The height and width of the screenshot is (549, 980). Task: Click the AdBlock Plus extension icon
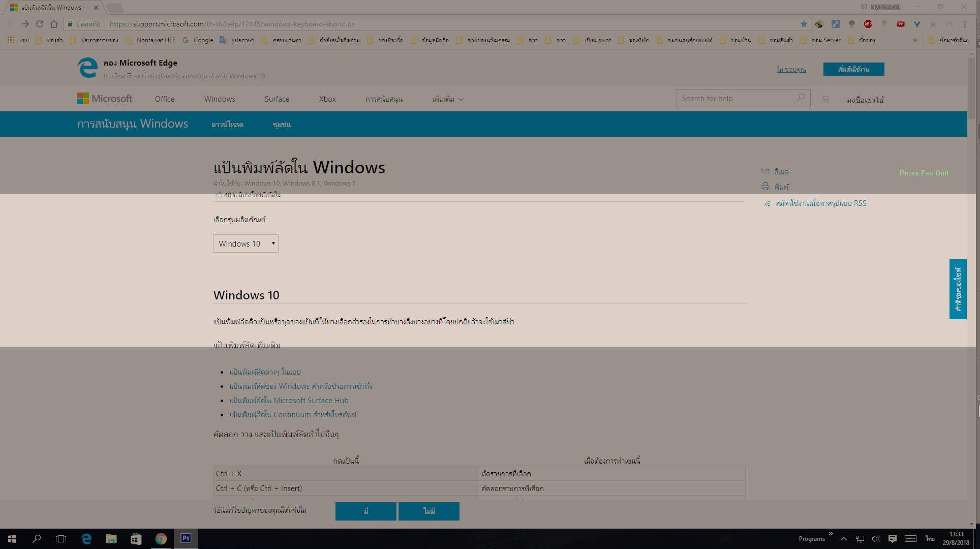point(868,24)
